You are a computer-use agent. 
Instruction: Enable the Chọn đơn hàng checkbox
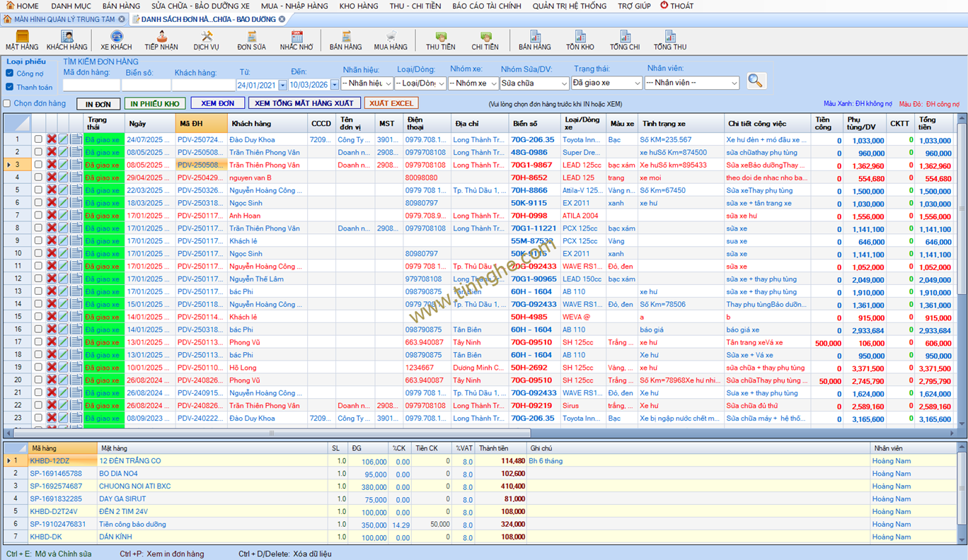point(7,103)
